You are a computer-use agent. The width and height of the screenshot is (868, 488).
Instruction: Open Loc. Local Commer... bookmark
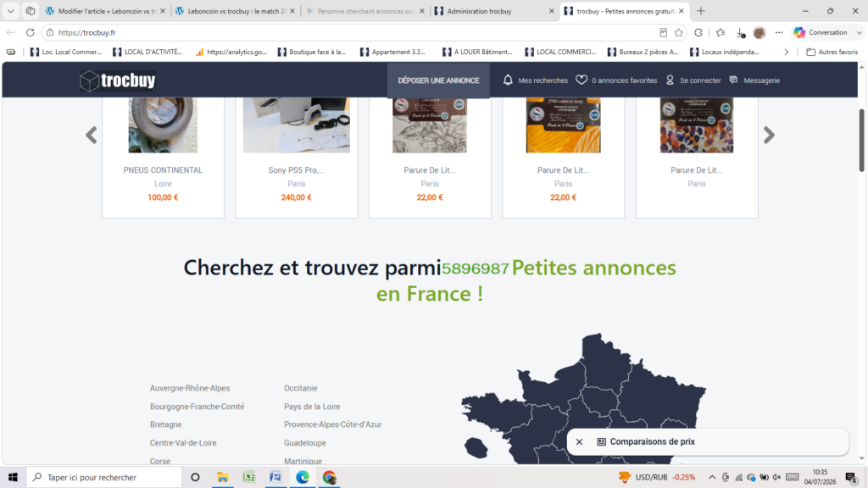click(x=66, y=52)
